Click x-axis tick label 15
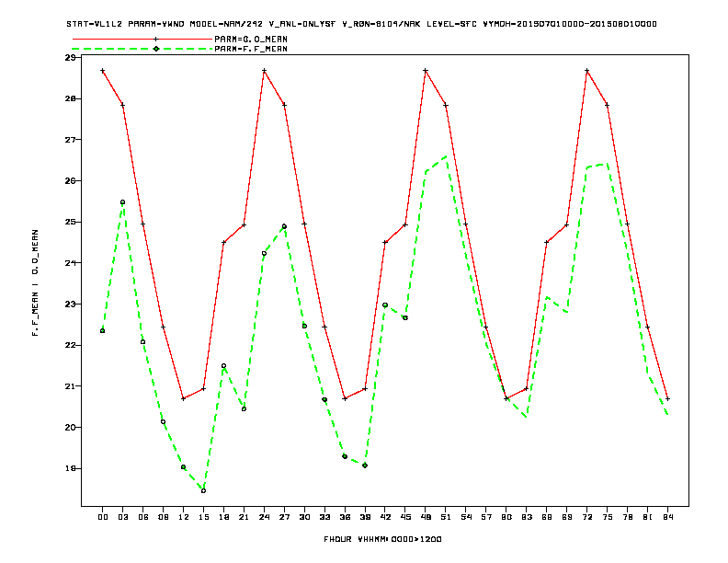 (203, 517)
